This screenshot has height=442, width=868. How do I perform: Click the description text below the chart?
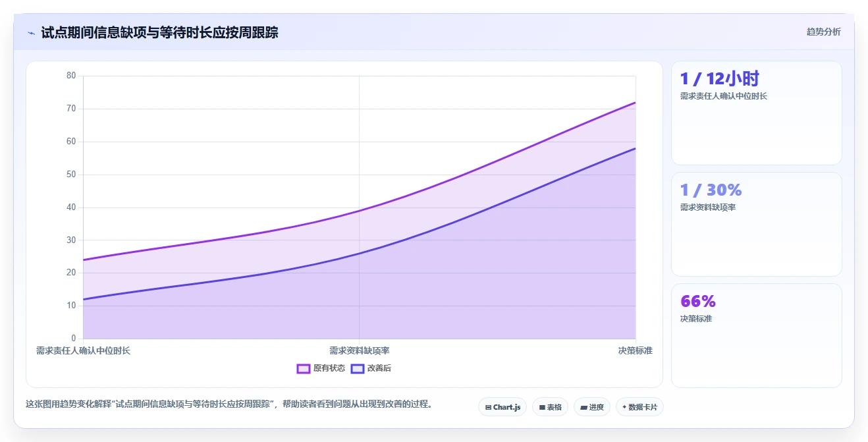pyautogui.click(x=229, y=404)
